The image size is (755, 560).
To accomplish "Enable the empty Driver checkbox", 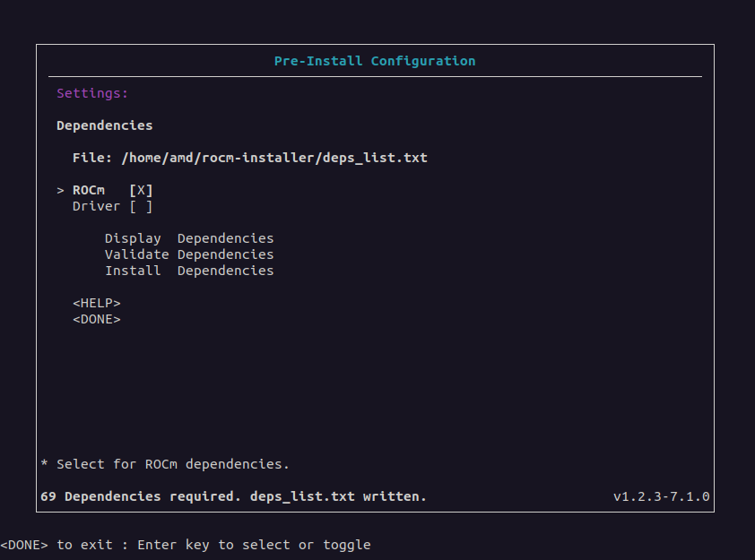I will pos(141,206).
